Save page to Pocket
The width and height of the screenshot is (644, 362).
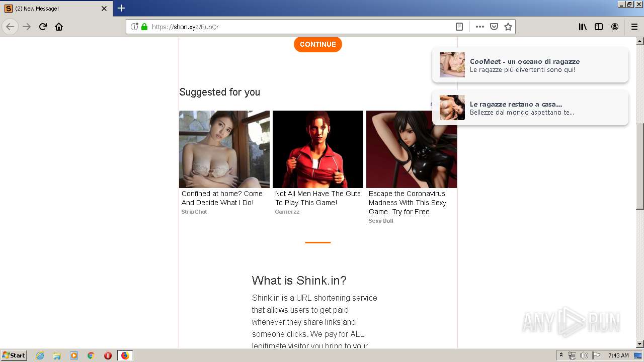(x=494, y=27)
